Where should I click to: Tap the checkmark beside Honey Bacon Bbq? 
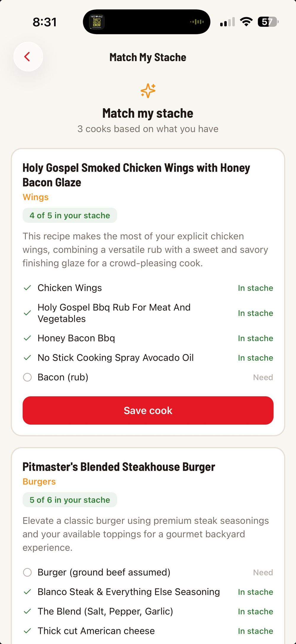[27, 338]
